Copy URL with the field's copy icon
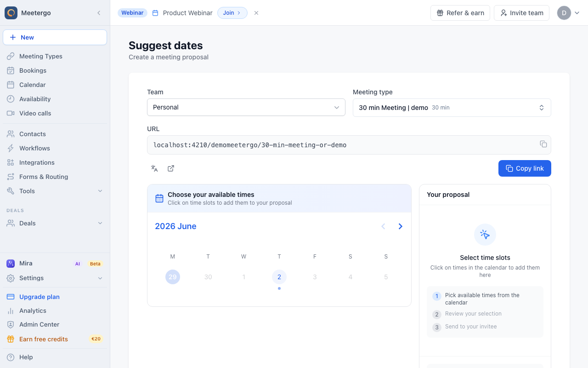This screenshot has width=588, height=368. tap(543, 144)
